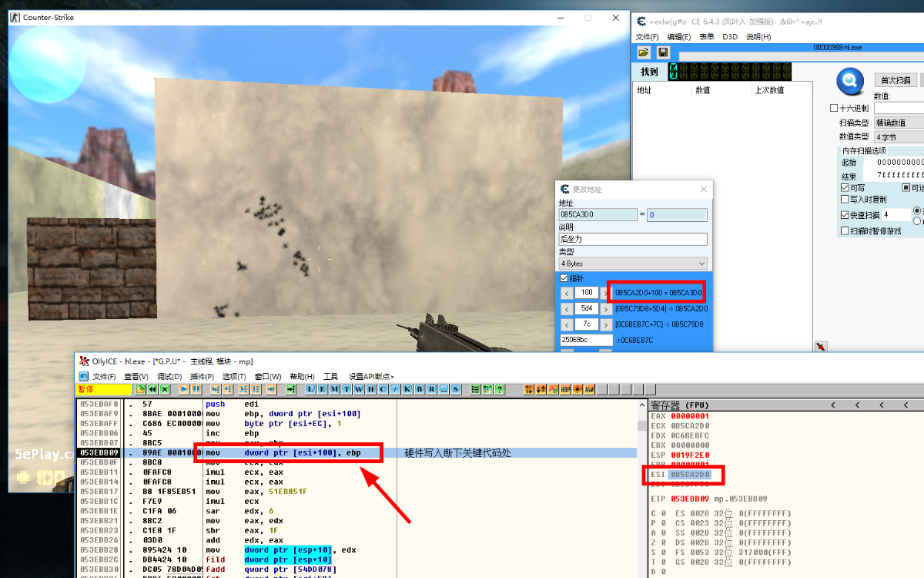Open the Cheat Engine 编辑(E) menu
This screenshot has width=924, height=578.
pos(678,37)
